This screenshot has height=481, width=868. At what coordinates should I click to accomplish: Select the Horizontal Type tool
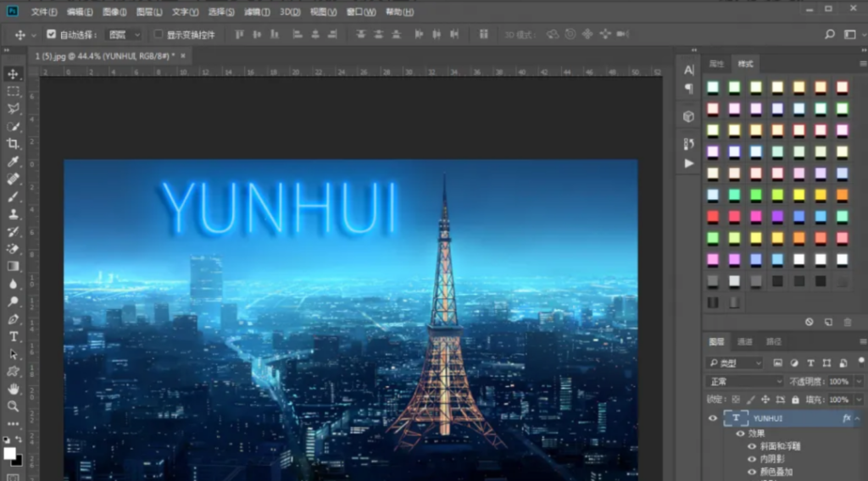click(14, 337)
